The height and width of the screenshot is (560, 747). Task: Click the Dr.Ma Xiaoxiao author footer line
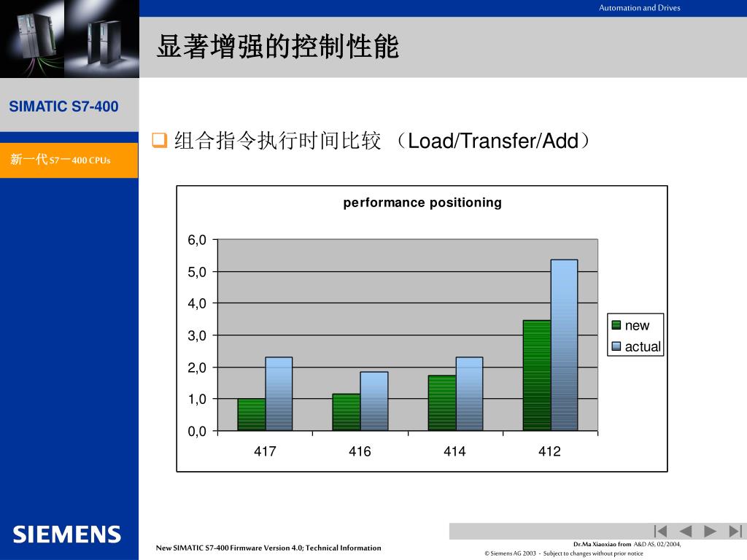coord(627,544)
